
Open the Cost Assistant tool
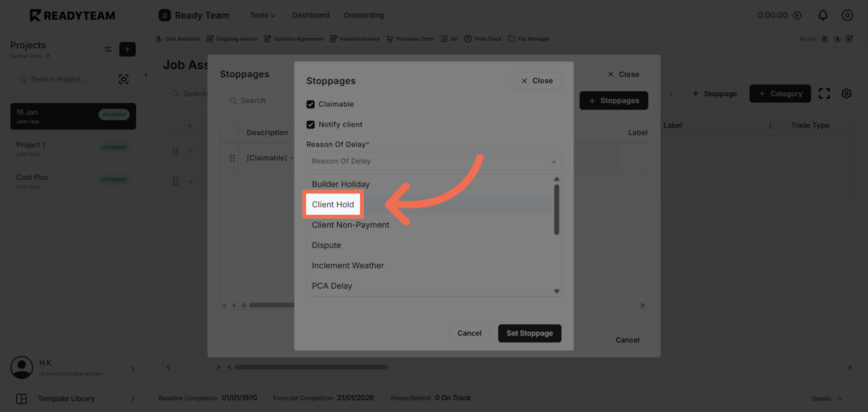[177, 39]
